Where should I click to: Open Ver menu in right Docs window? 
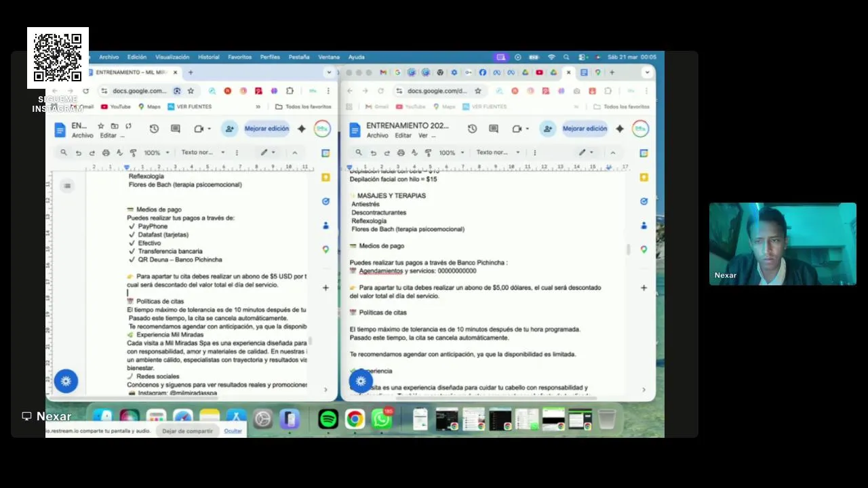(x=423, y=136)
